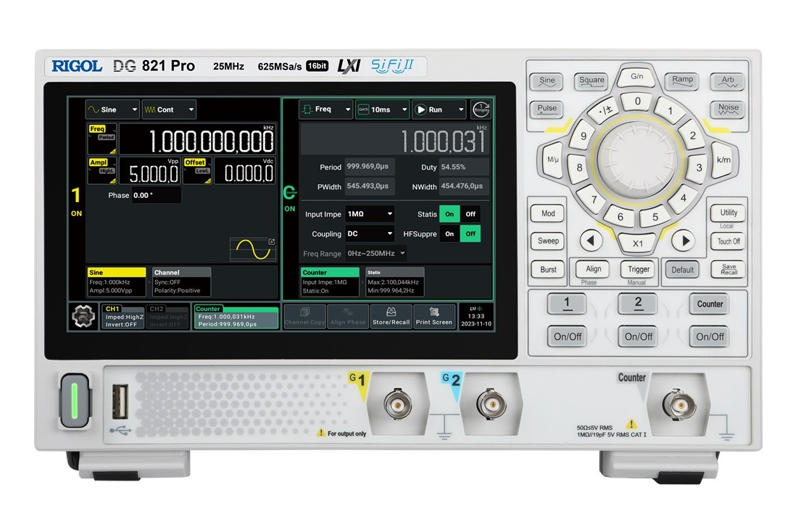
Task: Tap the bottom Counter status tab
Action: pos(236,317)
